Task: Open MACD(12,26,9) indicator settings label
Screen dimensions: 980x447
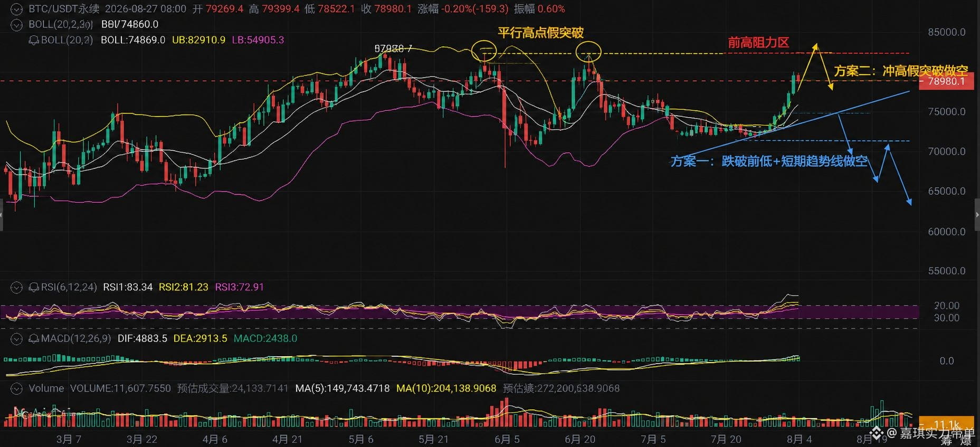Action: coord(76,338)
